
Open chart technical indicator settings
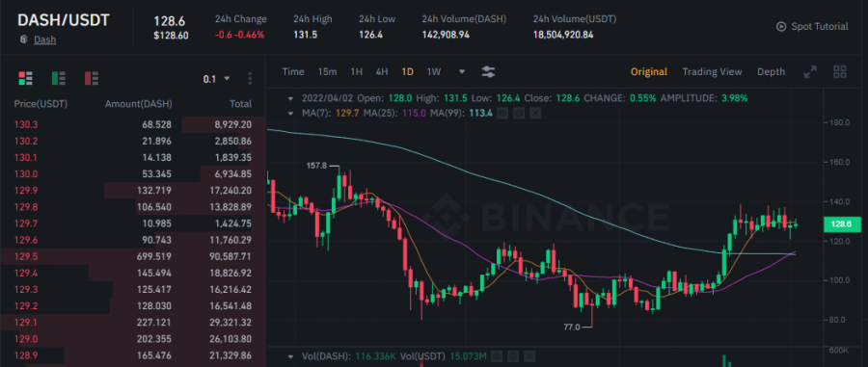pos(488,72)
